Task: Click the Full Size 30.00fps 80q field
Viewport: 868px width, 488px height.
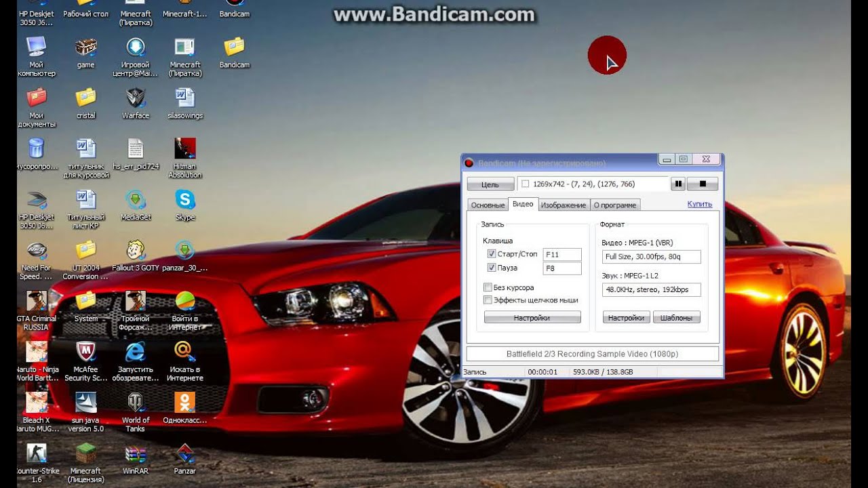Action: [x=652, y=257]
